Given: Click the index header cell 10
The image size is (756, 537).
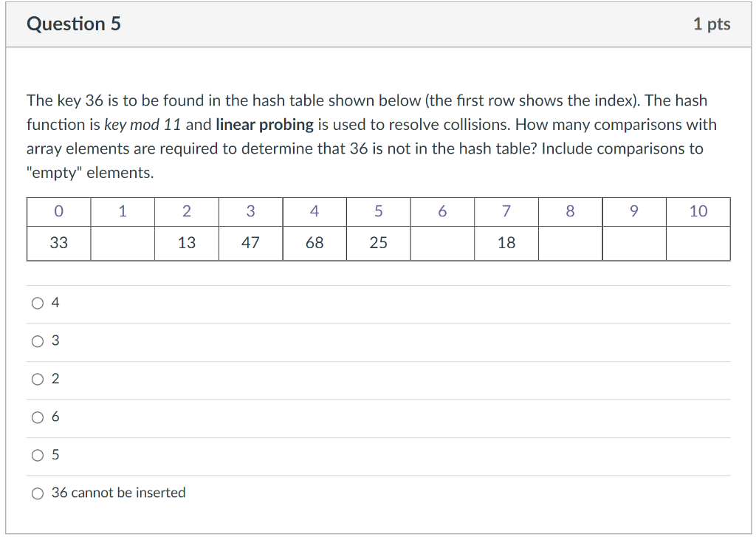Looking at the screenshot, I should [x=698, y=211].
